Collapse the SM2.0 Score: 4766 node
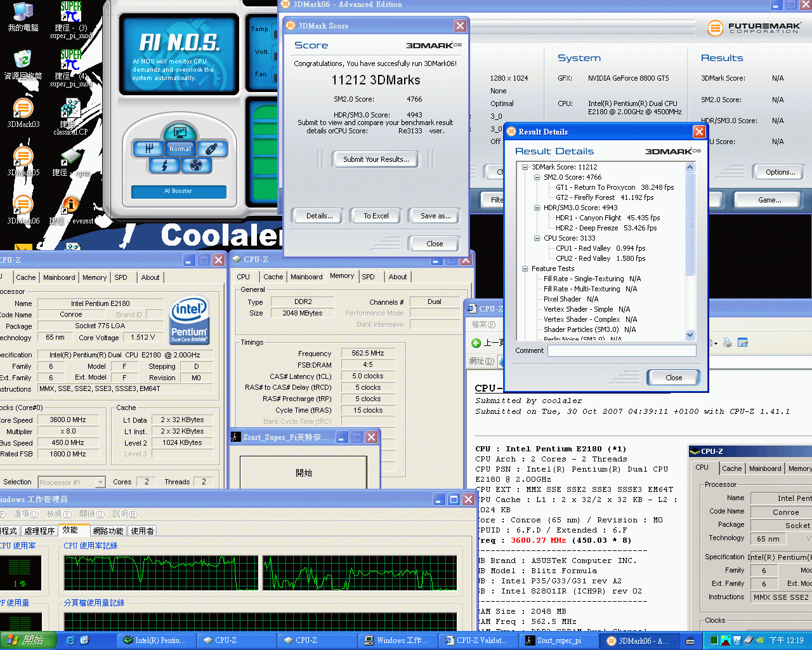 (537, 177)
